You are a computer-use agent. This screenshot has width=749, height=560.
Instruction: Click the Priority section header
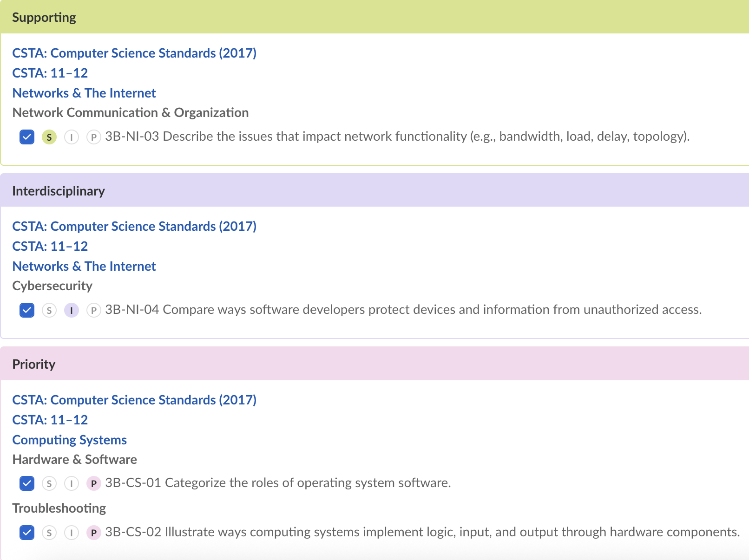coord(33,364)
